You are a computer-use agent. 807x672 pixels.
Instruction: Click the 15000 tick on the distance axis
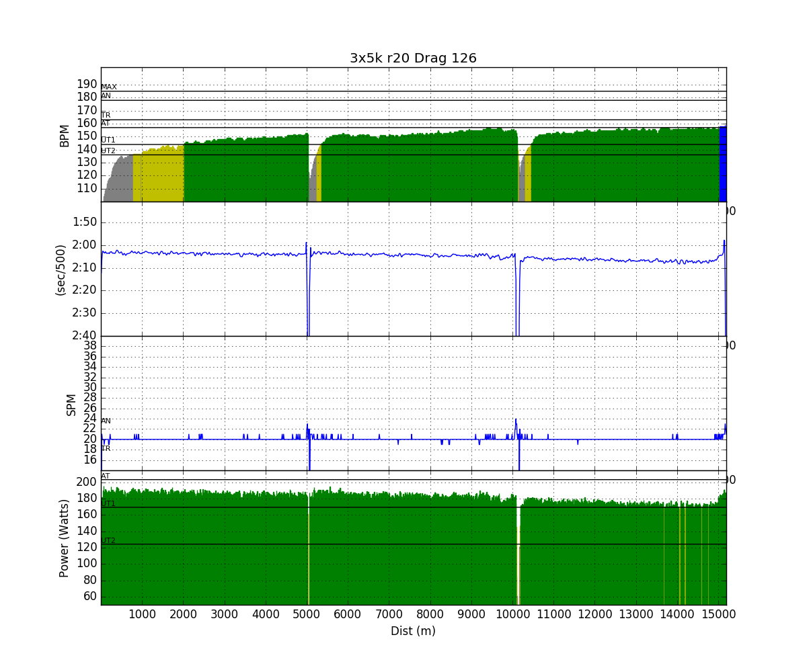pyautogui.click(x=718, y=614)
